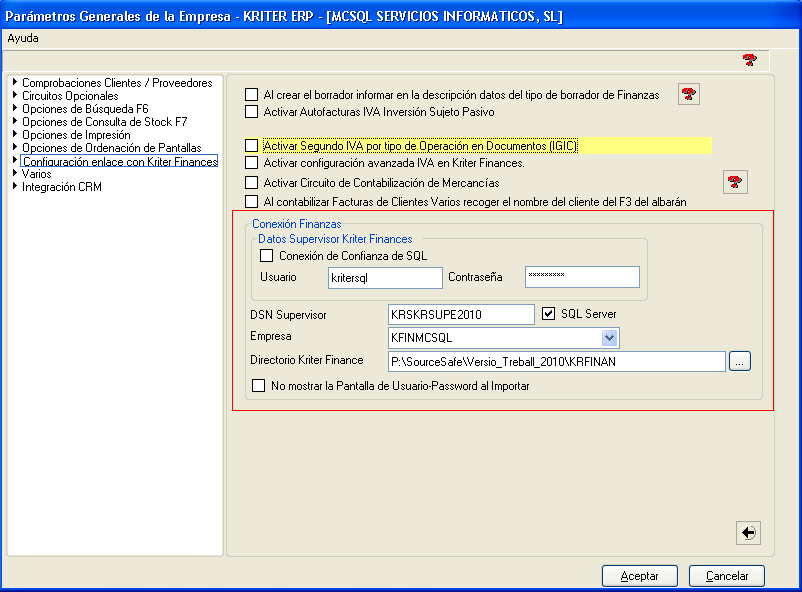Open help icon beside Contabilización de Mercancías
Viewport: 802px width, 592px height.
[735, 182]
